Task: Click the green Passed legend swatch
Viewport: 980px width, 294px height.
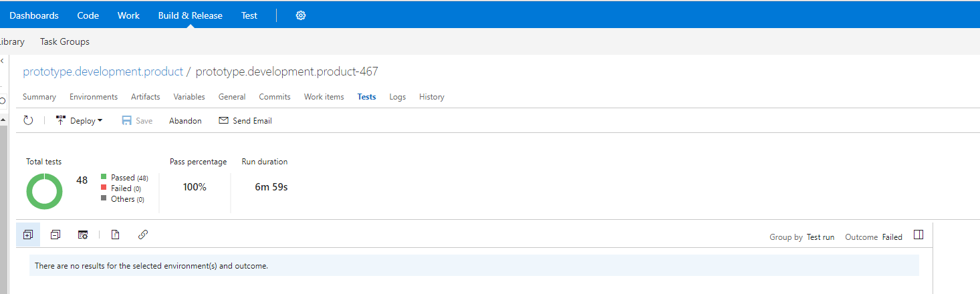Action: tap(104, 177)
